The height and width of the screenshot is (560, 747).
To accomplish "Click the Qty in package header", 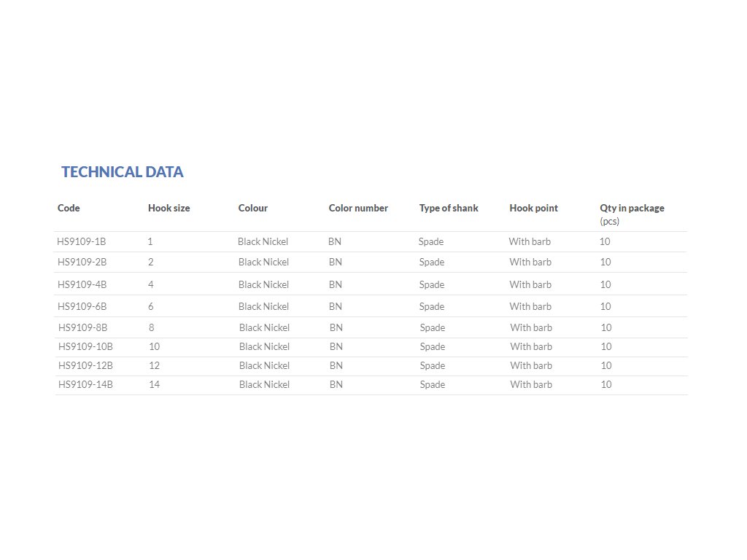I will [632, 208].
